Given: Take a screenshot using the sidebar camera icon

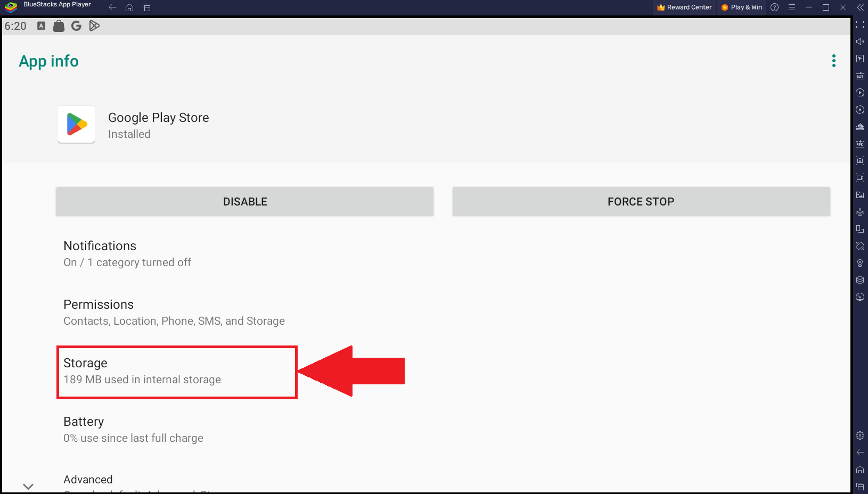Looking at the screenshot, I should click(x=860, y=160).
